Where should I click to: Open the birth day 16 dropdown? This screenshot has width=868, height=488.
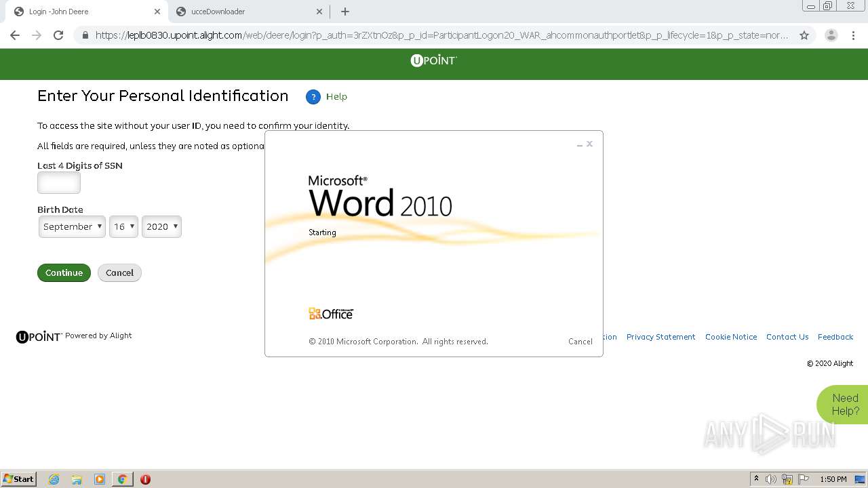(x=123, y=226)
